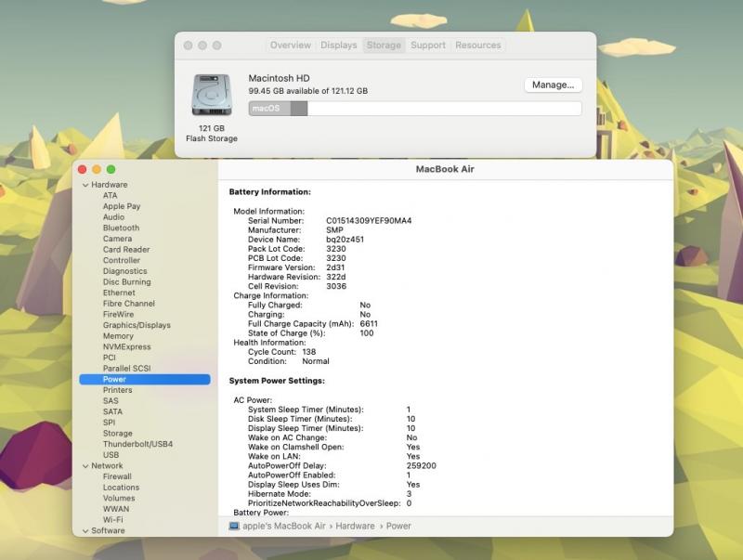Select Audio in the sidebar
Image resolution: width=743 pixels, height=560 pixels.
coord(113,217)
